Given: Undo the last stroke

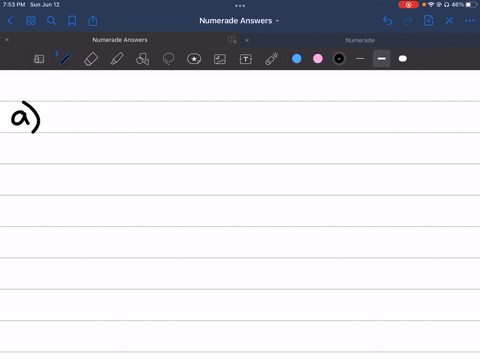Looking at the screenshot, I should point(387,21).
